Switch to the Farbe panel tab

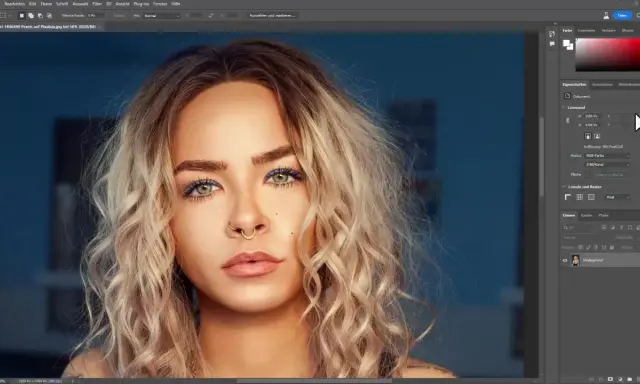coord(567,31)
